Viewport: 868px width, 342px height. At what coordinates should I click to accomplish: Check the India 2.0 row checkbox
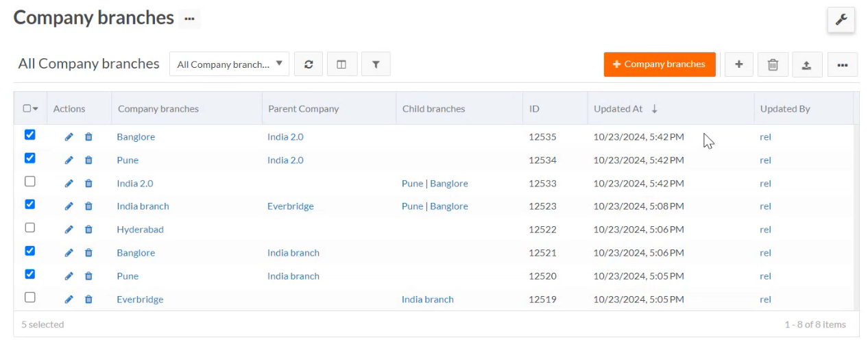(x=29, y=182)
